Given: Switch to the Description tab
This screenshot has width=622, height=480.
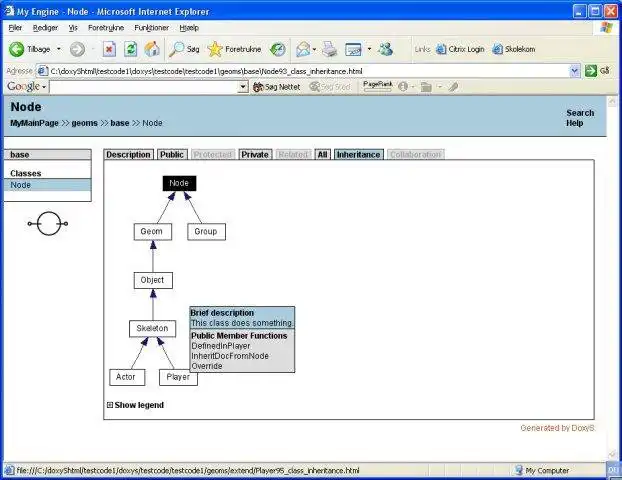Looking at the screenshot, I should 128,154.
